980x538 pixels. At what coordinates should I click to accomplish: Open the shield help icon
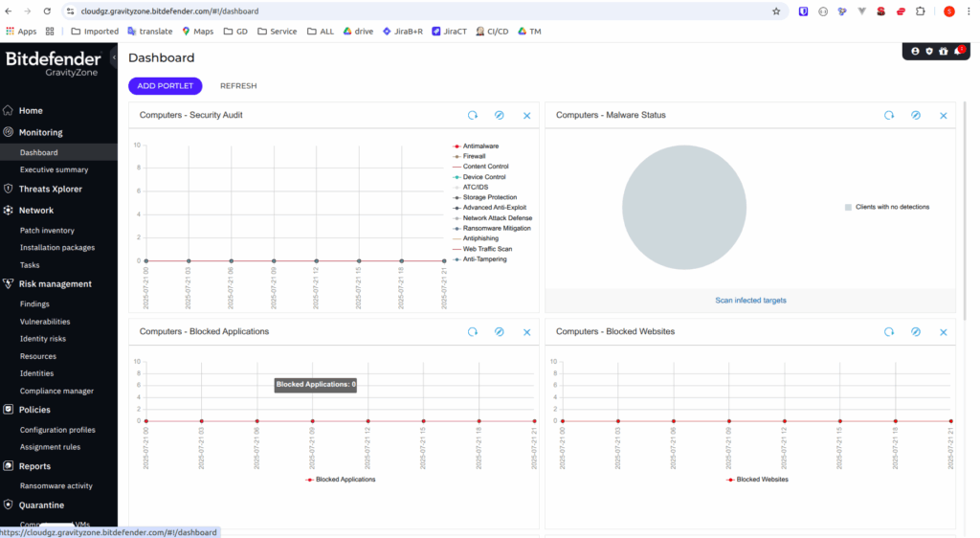pos(929,52)
